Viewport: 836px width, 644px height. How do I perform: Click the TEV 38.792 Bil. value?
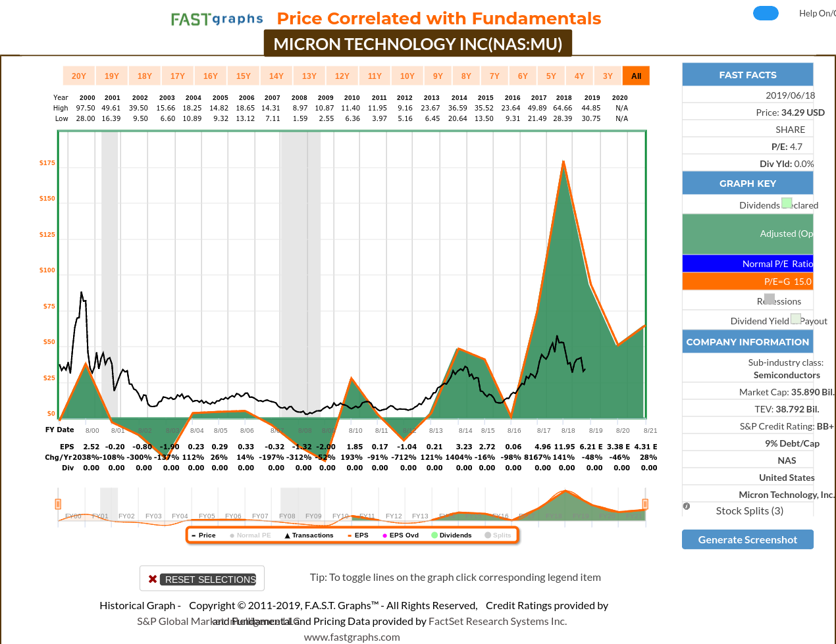pos(797,409)
